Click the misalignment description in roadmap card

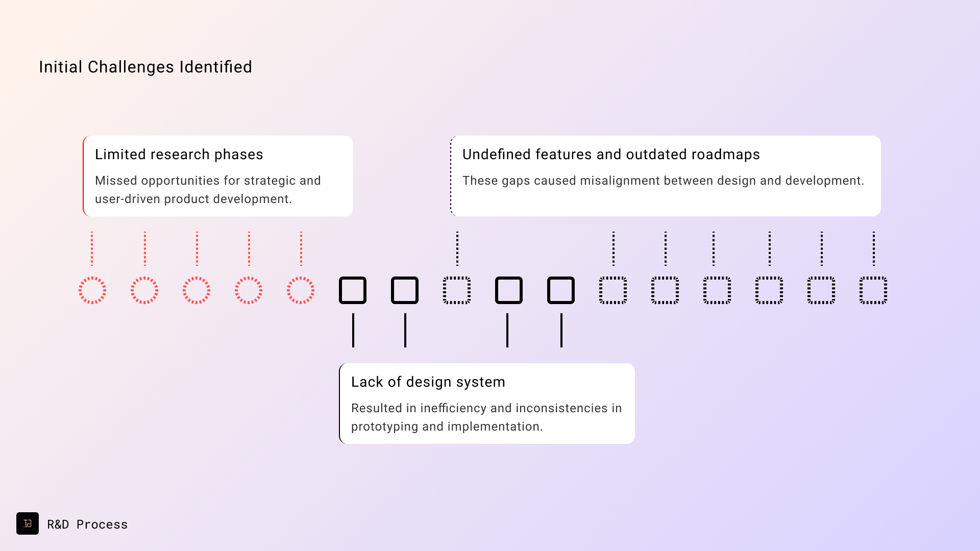(x=663, y=181)
